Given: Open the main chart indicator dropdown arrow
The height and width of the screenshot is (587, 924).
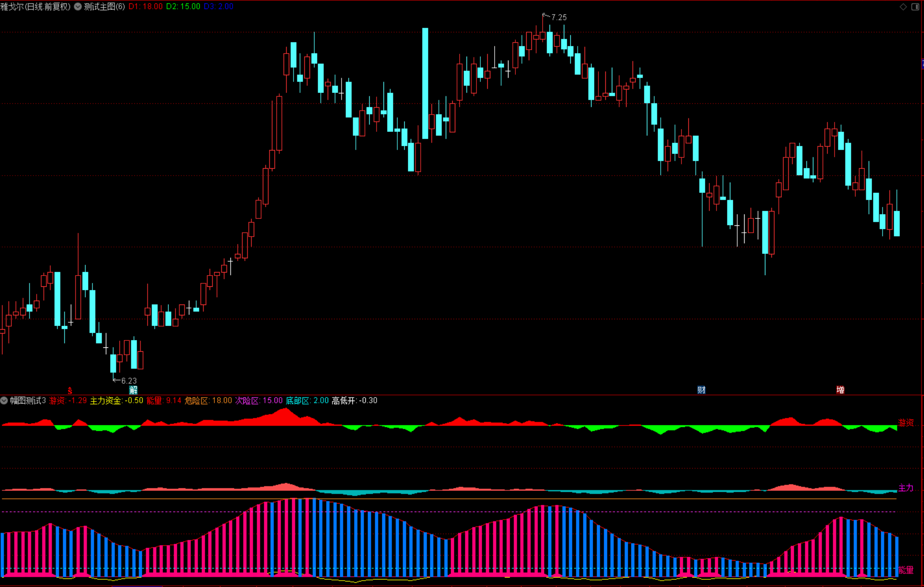Looking at the screenshot, I should 78,6.
